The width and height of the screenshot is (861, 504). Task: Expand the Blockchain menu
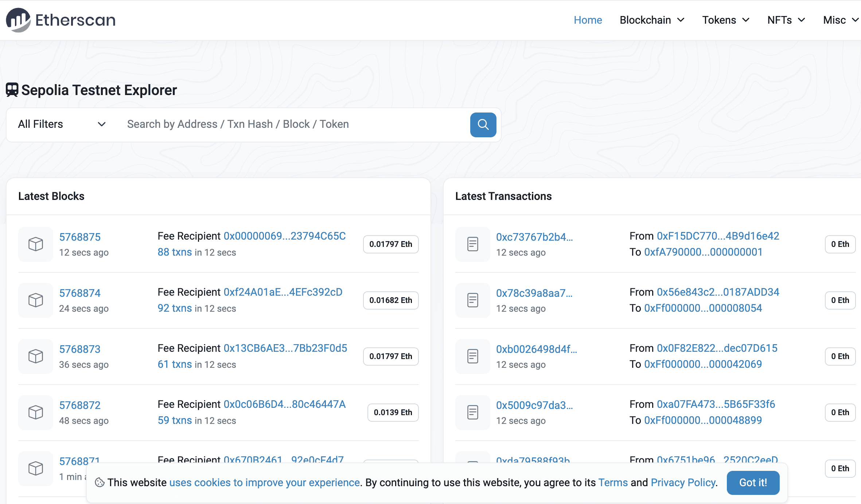[652, 20]
